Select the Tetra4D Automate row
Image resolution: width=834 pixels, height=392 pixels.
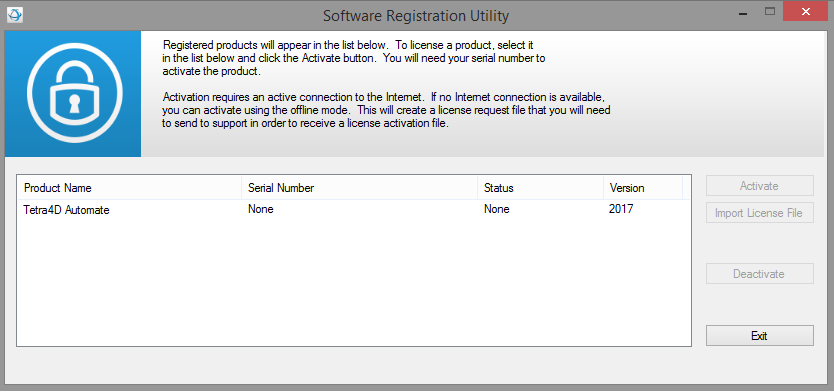(354, 210)
